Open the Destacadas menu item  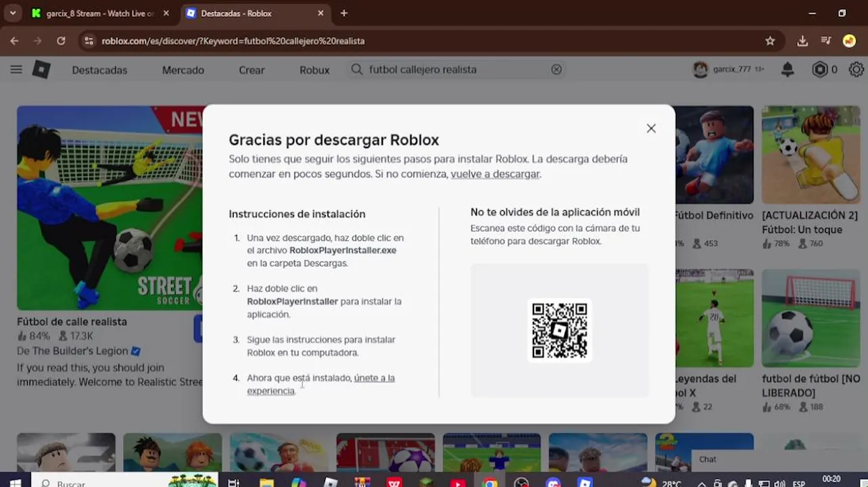pos(99,70)
